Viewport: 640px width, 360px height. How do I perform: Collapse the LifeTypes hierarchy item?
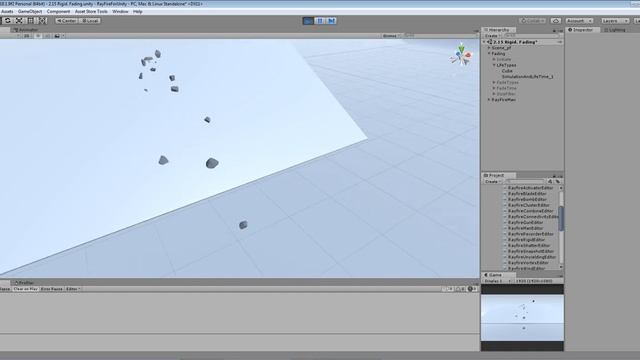click(x=494, y=65)
